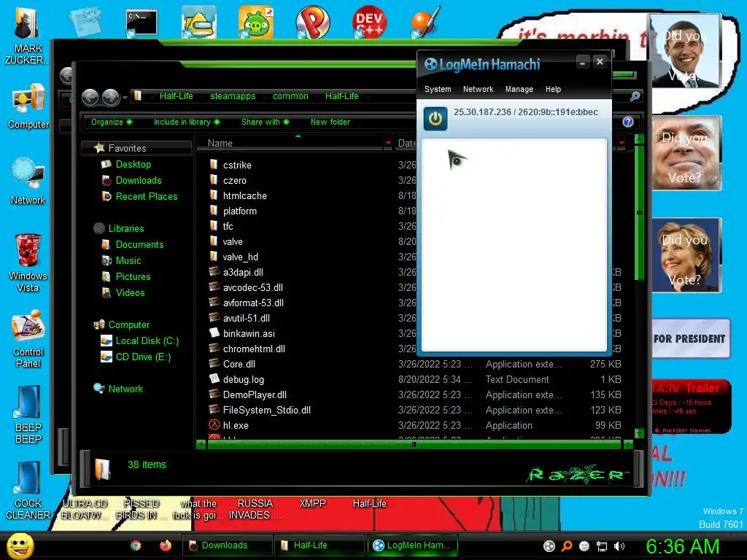Screen dimensions: 747x560
Task: Select Local Disk (C:) in sidebar
Action: [147, 341]
